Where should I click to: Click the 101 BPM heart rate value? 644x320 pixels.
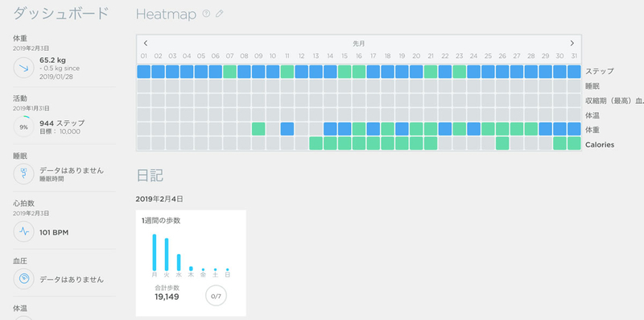[x=54, y=232]
